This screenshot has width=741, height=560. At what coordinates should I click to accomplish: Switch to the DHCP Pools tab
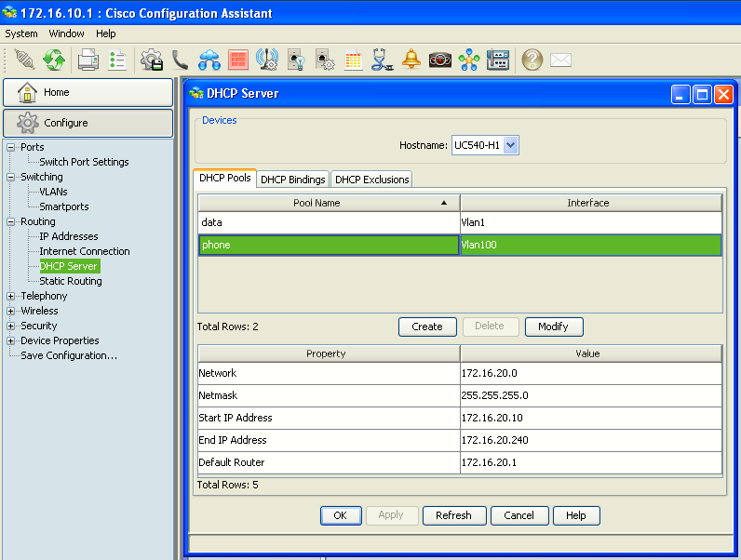[225, 178]
